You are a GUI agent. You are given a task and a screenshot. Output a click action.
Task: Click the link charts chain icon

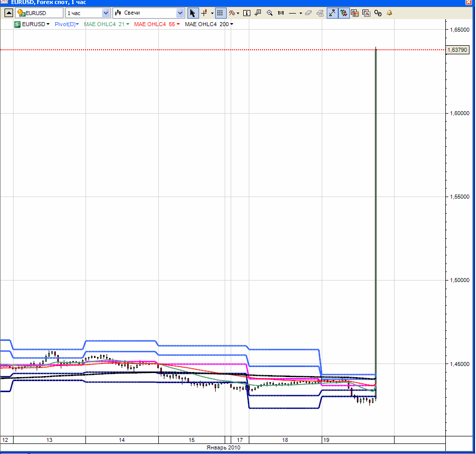pos(378,13)
